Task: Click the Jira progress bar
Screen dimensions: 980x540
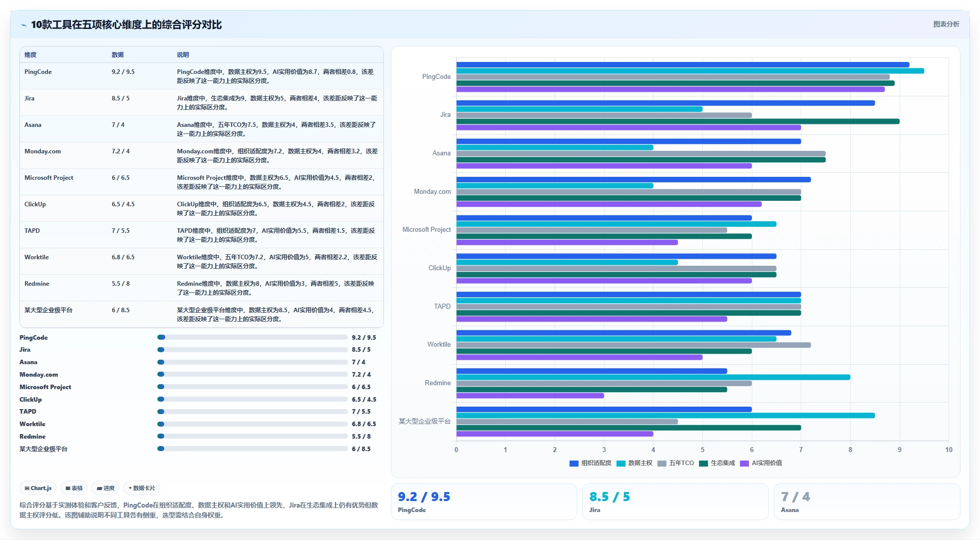Action: coord(253,350)
